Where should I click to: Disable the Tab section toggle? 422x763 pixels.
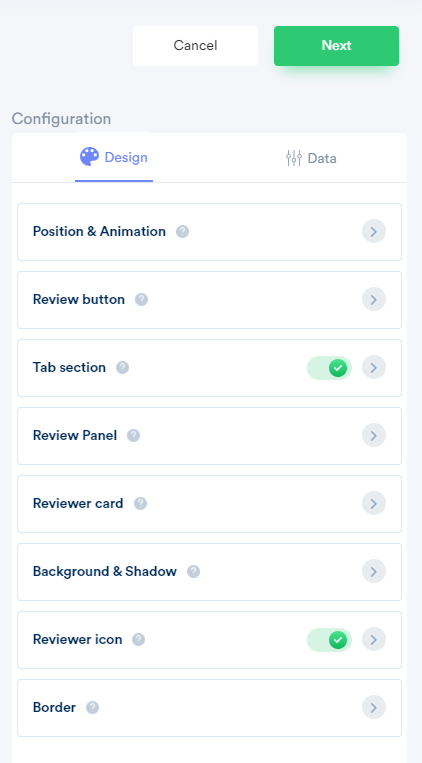coord(330,368)
